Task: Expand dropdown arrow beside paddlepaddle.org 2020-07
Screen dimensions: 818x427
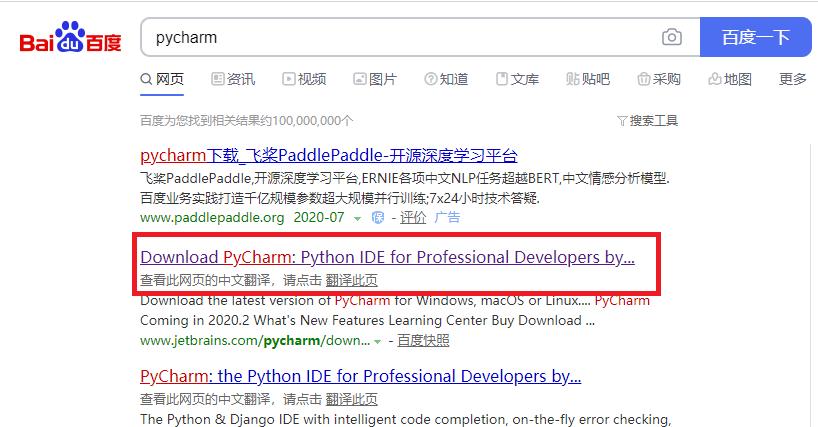Action: pyautogui.click(x=357, y=218)
